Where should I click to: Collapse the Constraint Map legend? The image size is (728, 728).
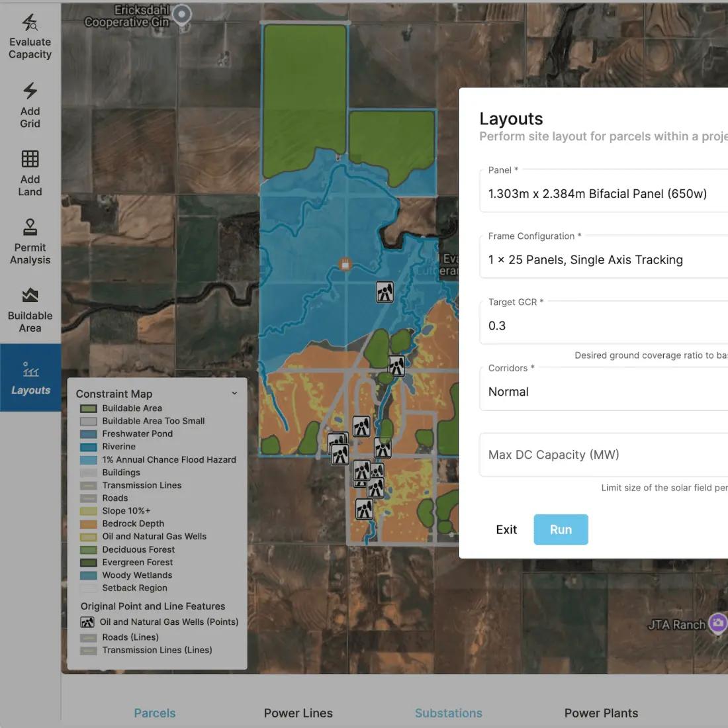[x=234, y=393]
